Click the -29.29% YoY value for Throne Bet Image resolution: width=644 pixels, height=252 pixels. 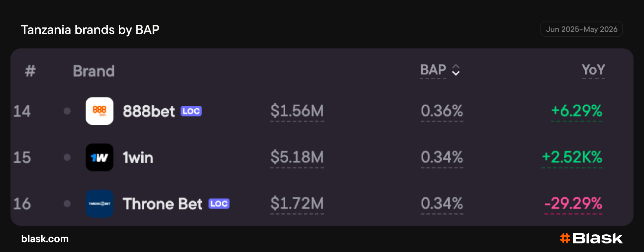[573, 203]
